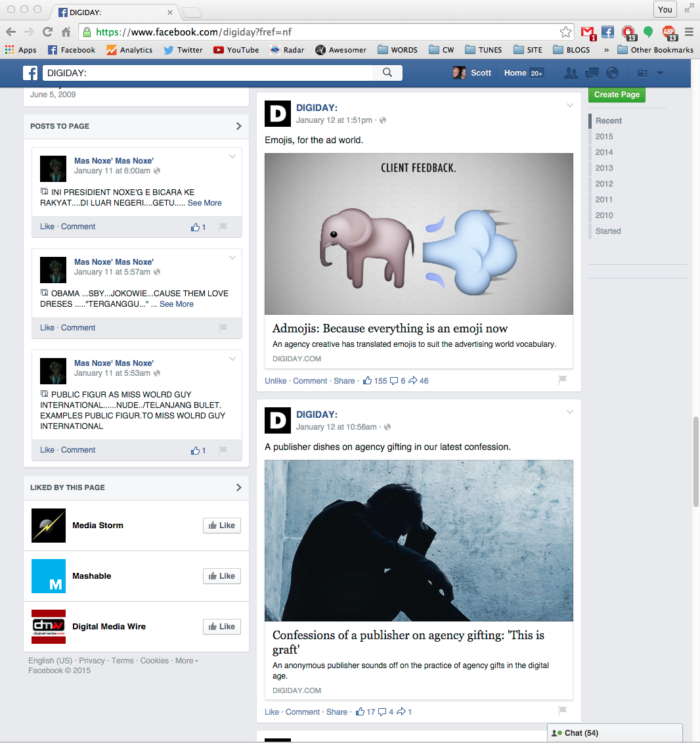The height and width of the screenshot is (743, 700).
Task: Show hidden bookmarks with the chevron
Action: [x=606, y=50]
